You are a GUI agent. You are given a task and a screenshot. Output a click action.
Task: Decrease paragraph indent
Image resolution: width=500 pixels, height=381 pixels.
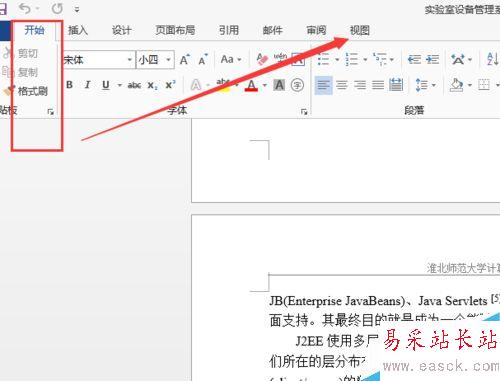[414, 59]
